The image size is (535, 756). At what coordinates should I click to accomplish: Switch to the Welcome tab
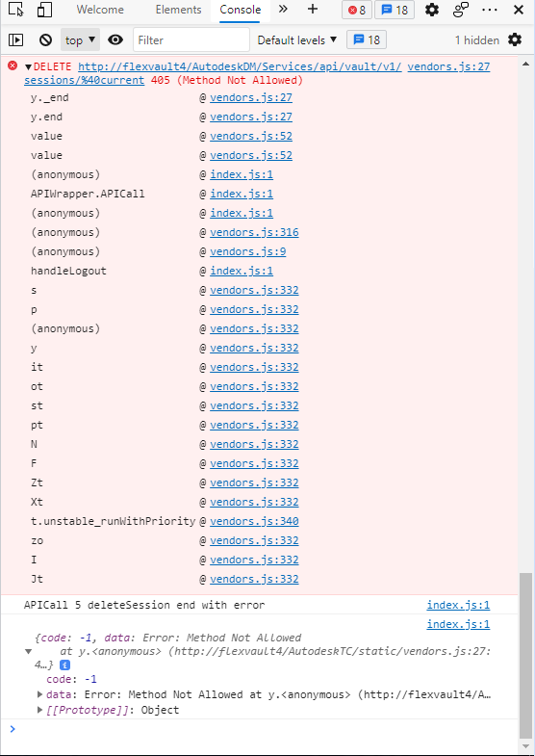pos(100,10)
